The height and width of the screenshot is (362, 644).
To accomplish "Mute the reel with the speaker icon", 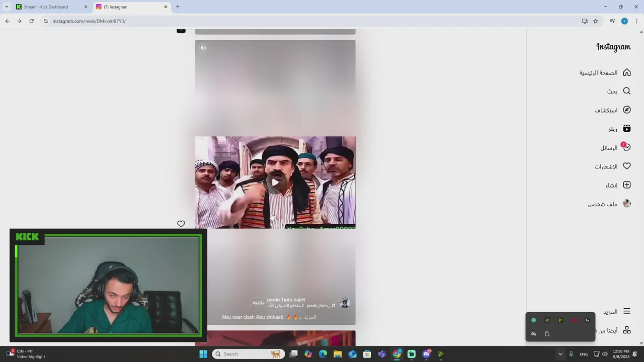I will click(203, 48).
